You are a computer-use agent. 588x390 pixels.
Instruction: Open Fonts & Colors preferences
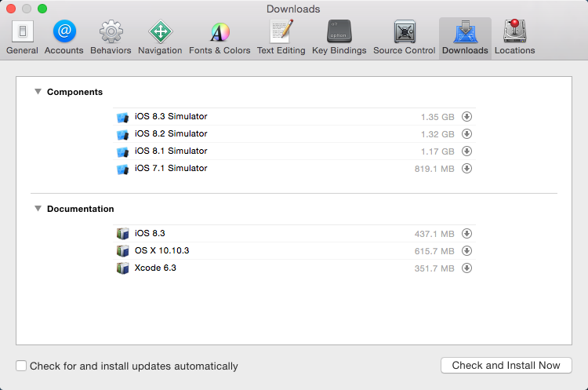[x=220, y=38]
